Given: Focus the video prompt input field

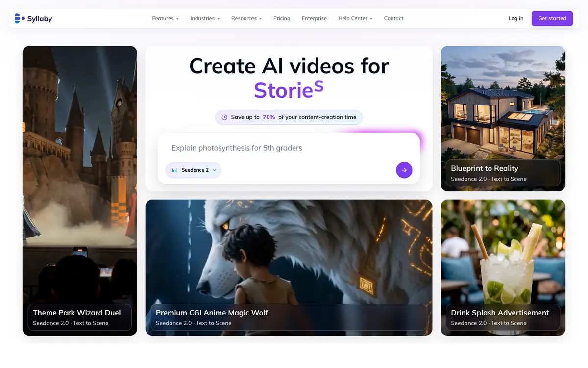Looking at the screenshot, I should [289, 148].
